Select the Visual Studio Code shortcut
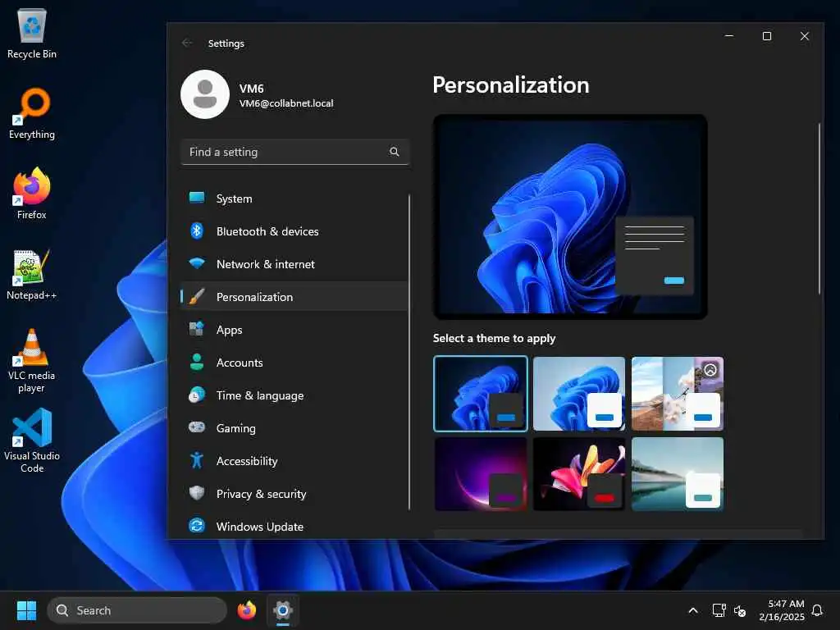Viewport: 840px width, 630px height. tap(32, 441)
